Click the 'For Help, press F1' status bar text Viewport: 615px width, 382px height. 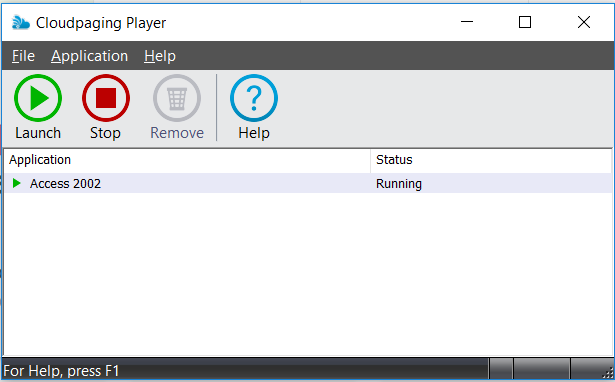tap(61, 371)
